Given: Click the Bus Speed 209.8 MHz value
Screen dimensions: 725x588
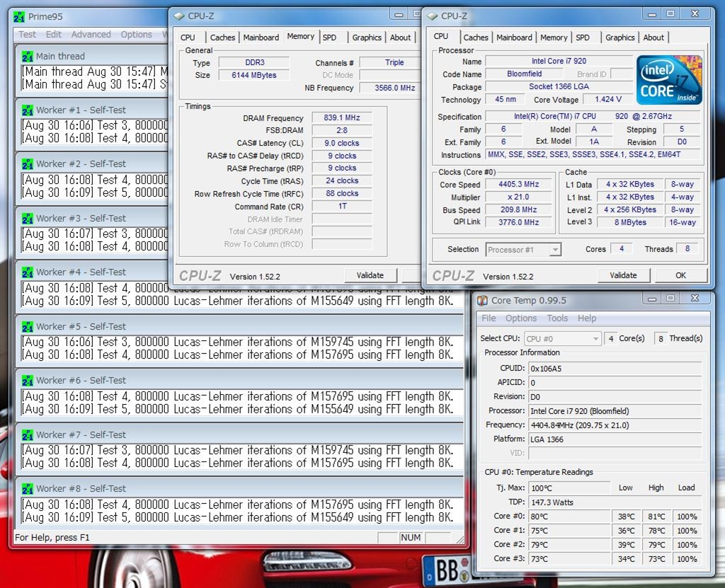Looking at the screenshot, I should pyautogui.click(x=519, y=210).
